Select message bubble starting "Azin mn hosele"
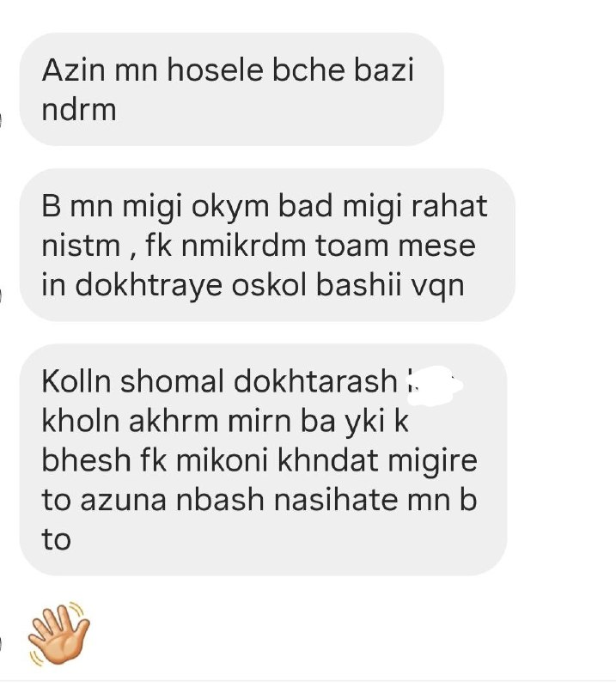The width and height of the screenshot is (616, 687). click(231, 89)
